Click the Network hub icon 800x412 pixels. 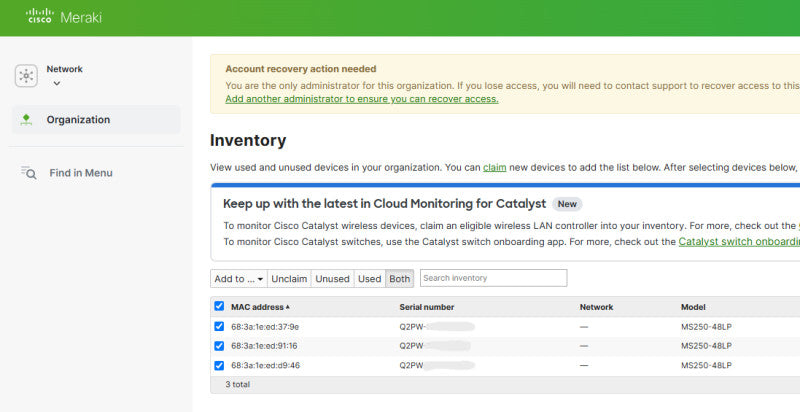[26, 76]
